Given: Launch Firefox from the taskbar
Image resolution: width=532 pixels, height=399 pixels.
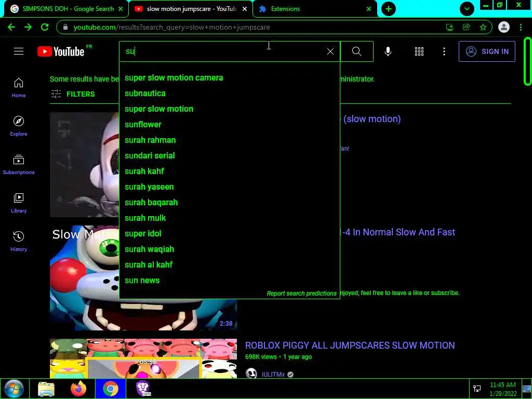Looking at the screenshot, I should tap(78, 389).
